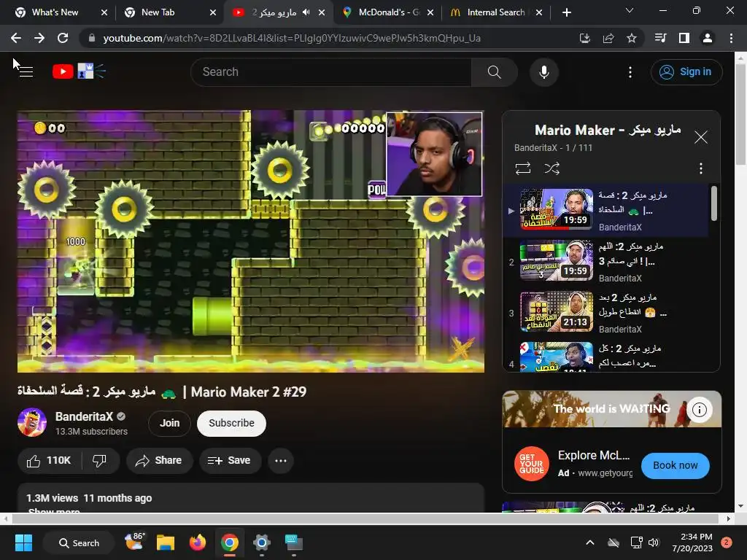Share this page icon in address bar
The image size is (747, 560).
tap(608, 38)
